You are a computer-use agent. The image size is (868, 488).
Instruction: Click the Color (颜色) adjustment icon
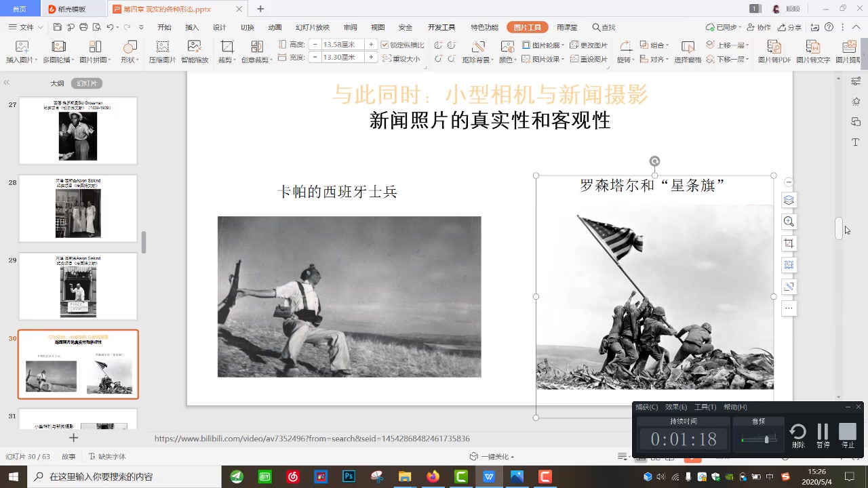(507, 47)
